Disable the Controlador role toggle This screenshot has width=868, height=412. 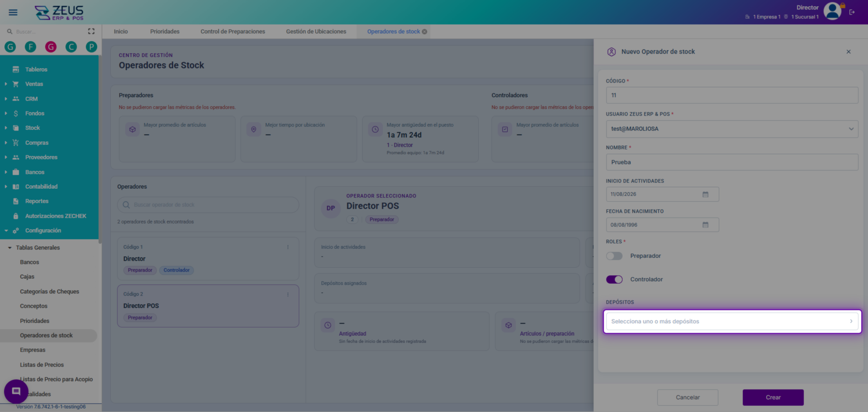614,279
